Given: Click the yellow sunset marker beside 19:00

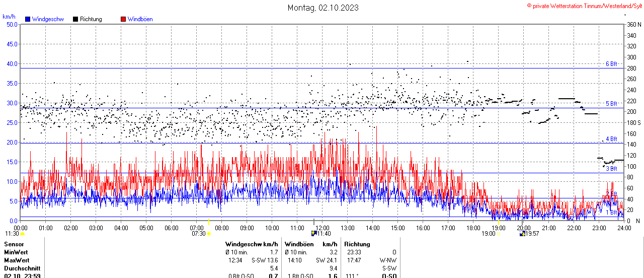Looking at the screenshot, I should point(499,234).
